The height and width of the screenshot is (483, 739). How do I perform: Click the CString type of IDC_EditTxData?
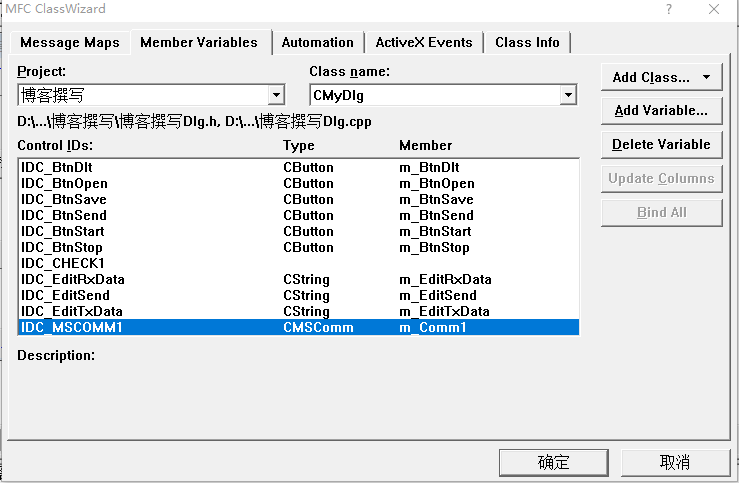306,311
